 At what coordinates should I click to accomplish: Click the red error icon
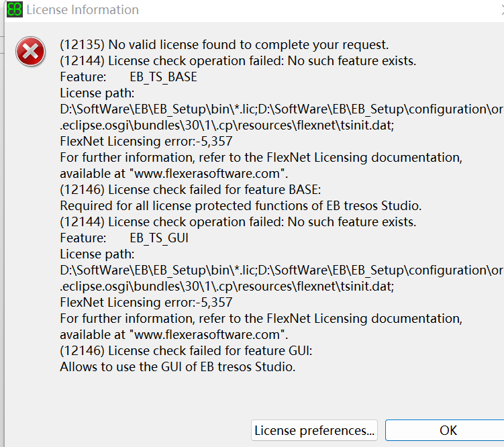[31, 52]
